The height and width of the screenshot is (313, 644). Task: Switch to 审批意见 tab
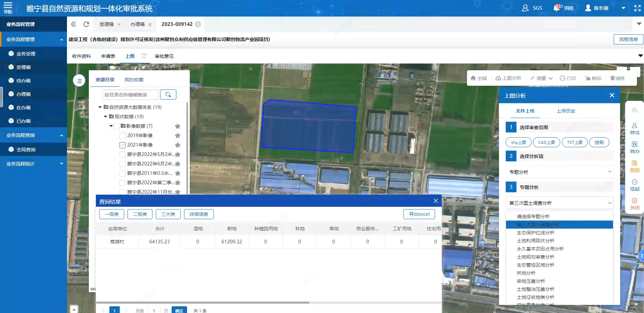pos(164,56)
